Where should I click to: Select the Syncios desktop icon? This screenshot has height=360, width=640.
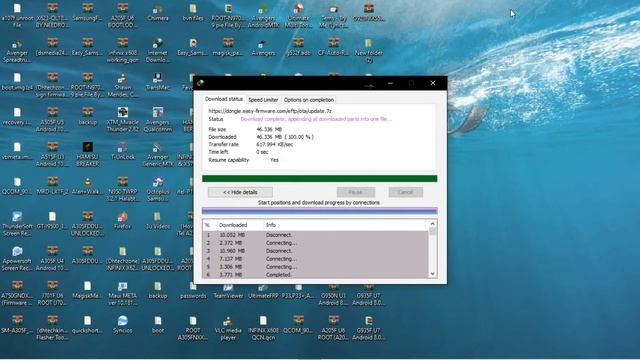tap(122, 324)
